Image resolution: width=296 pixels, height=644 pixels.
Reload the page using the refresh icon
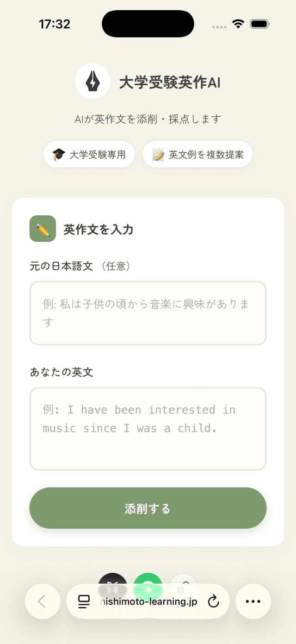[x=213, y=601]
